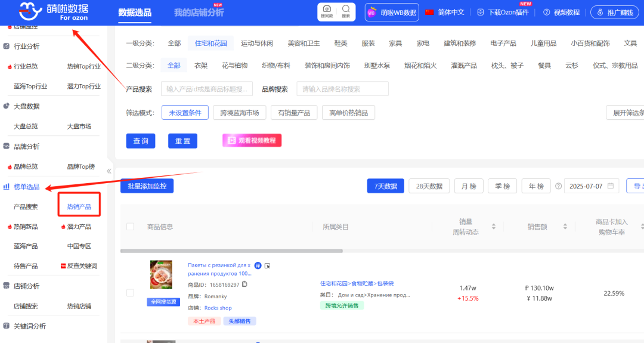
Task: Select the 季榜 ranking
Action: point(502,186)
